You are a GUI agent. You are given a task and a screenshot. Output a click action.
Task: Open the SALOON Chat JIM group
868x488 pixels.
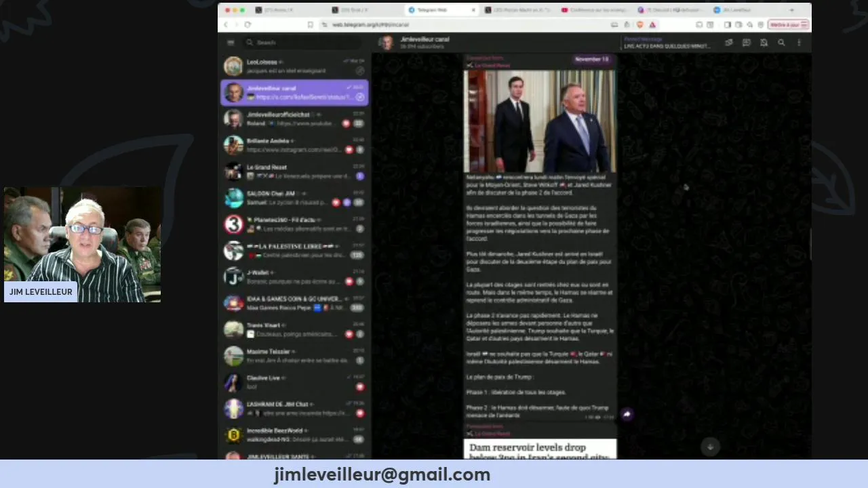click(x=294, y=198)
